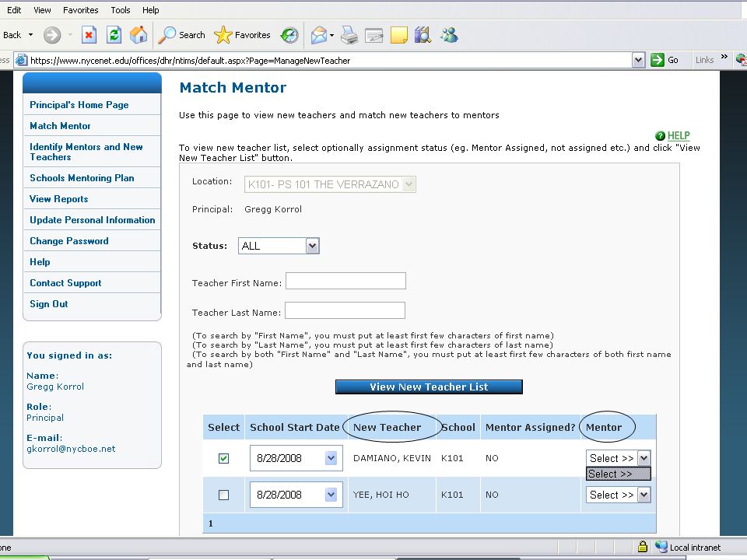
Task: Choose the highlighted 'Select >>' list option
Action: point(619,474)
